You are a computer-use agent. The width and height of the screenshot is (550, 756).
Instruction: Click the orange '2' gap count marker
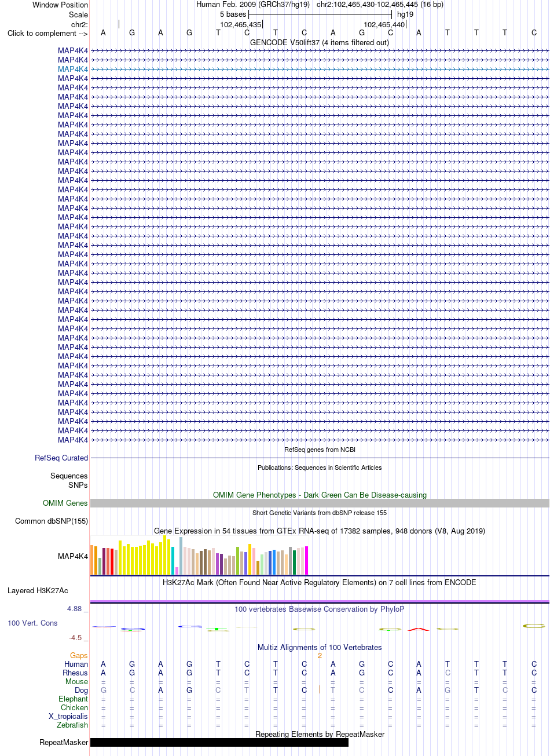(320, 655)
